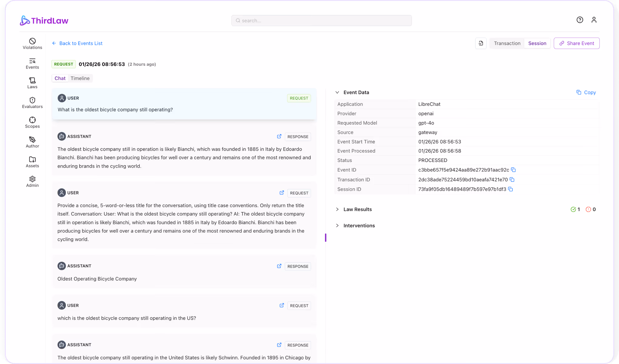Switch to Transaction view
Viewport: 619px width, 364px height.
[507, 43]
